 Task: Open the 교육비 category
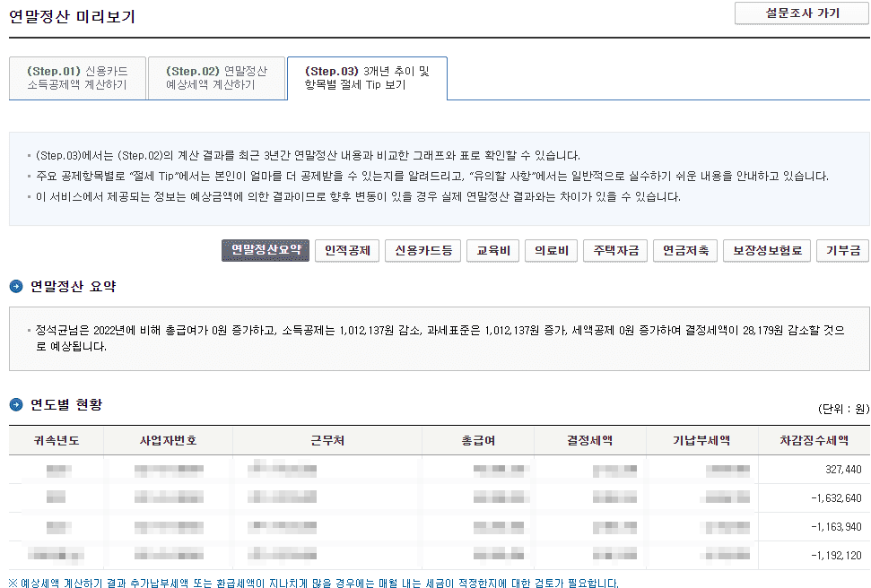coord(493,250)
